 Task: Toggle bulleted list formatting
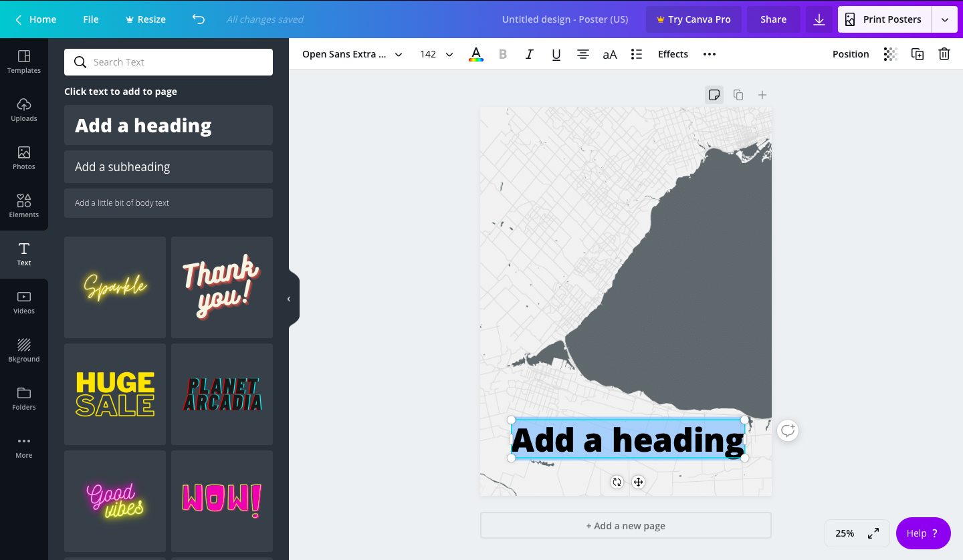tap(637, 54)
